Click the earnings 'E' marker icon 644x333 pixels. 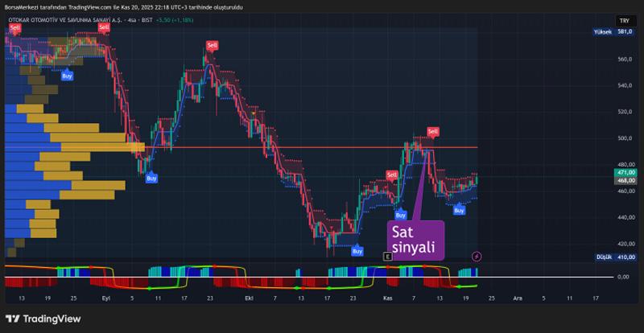tap(387, 257)
